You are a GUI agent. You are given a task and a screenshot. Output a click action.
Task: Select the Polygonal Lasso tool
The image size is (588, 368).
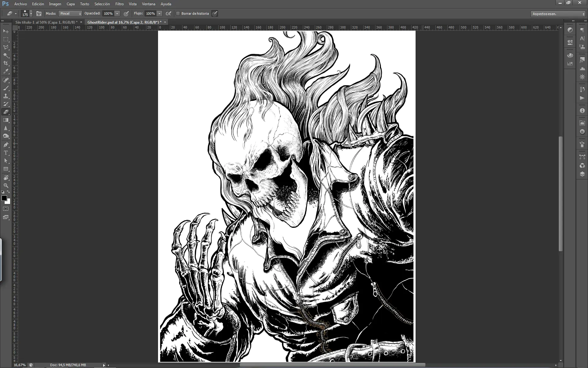(x=6, y=47)
